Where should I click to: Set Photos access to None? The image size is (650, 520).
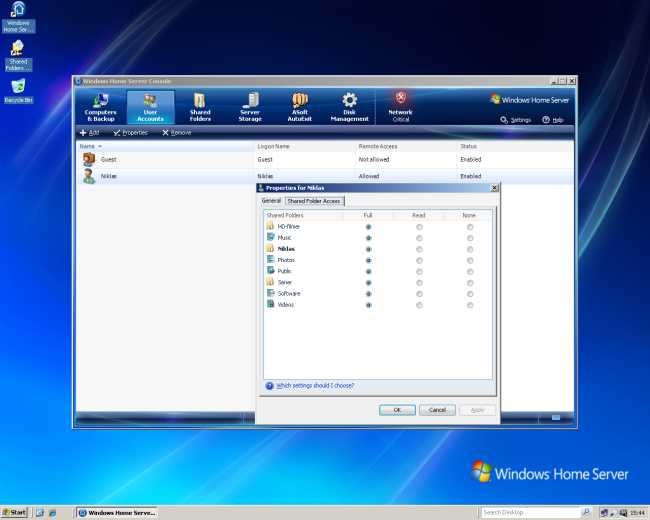[x=470, y=260]
